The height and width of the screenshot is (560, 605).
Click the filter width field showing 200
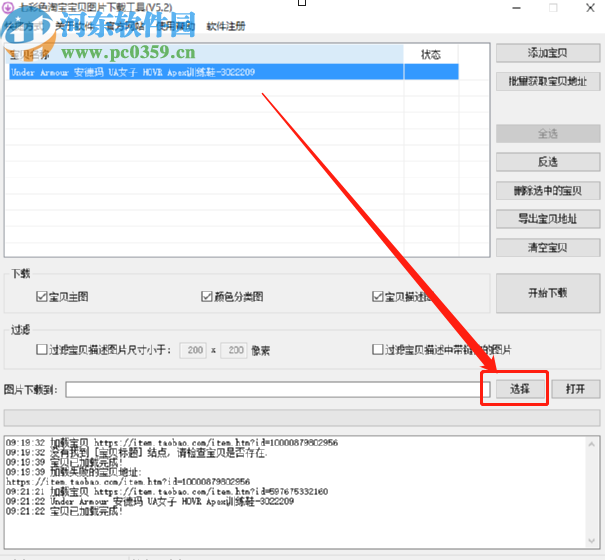point(193,350)
